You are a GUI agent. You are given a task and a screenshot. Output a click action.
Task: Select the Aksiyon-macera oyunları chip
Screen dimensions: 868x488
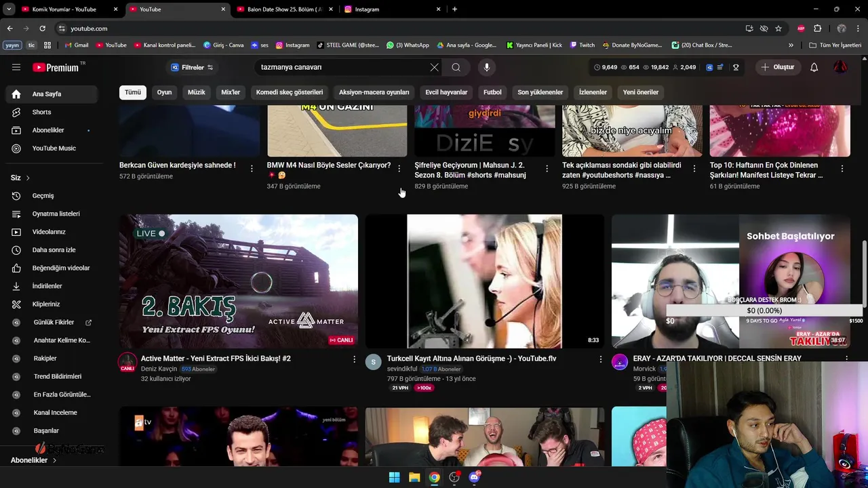click(374, 92)
